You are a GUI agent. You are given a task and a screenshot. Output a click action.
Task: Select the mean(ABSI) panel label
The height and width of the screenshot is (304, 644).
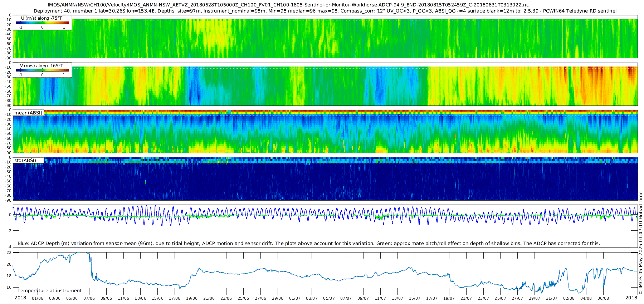coord(28,113)
